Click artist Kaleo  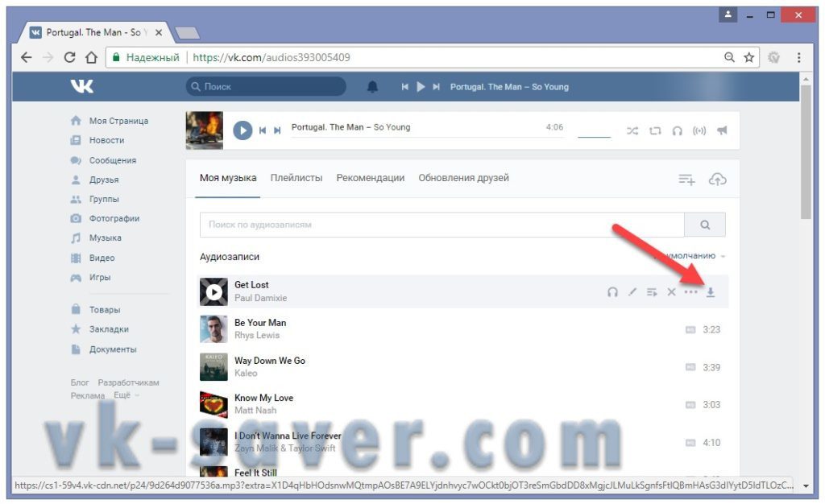246,373
